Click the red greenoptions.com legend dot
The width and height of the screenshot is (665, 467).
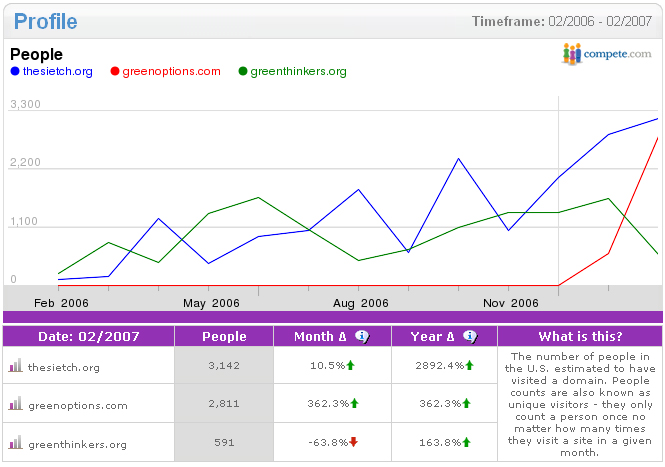pyautogui.click(x=115, y=71)
